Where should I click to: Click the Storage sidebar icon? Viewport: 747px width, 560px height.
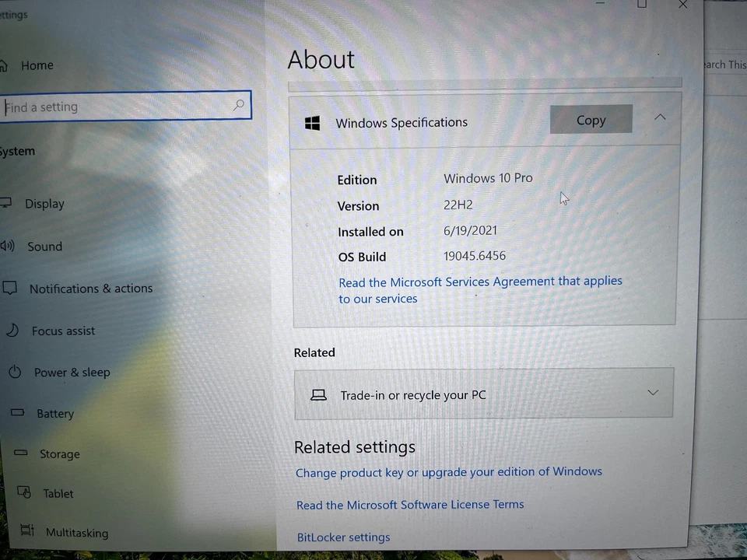(x=20, y=453)
